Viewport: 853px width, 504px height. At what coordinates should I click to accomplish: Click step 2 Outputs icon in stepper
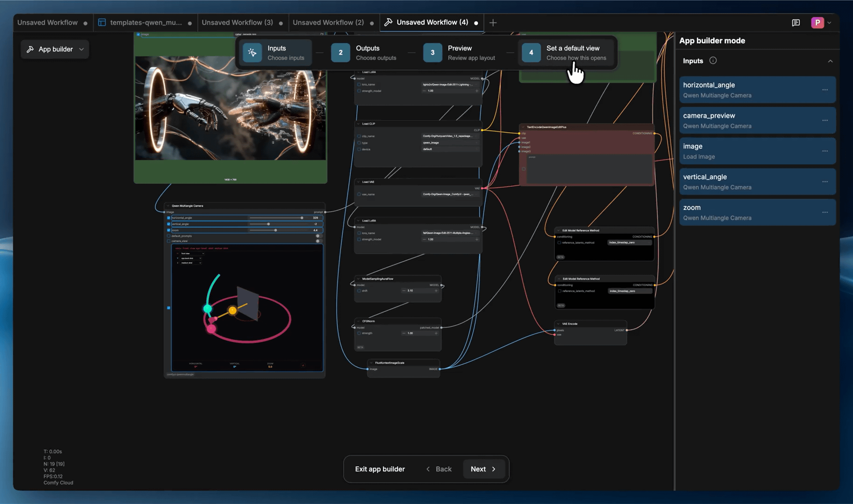click(340, 52)
